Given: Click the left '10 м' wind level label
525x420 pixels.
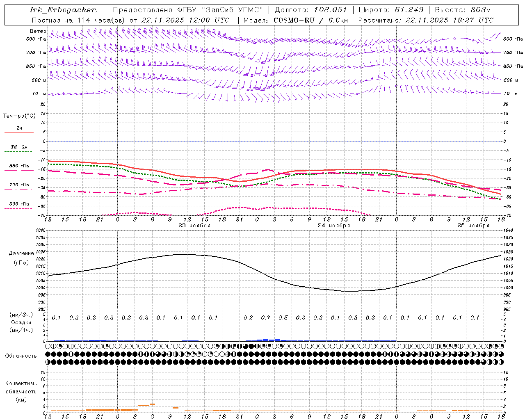Looking at the screenshot, I should 39,94.
